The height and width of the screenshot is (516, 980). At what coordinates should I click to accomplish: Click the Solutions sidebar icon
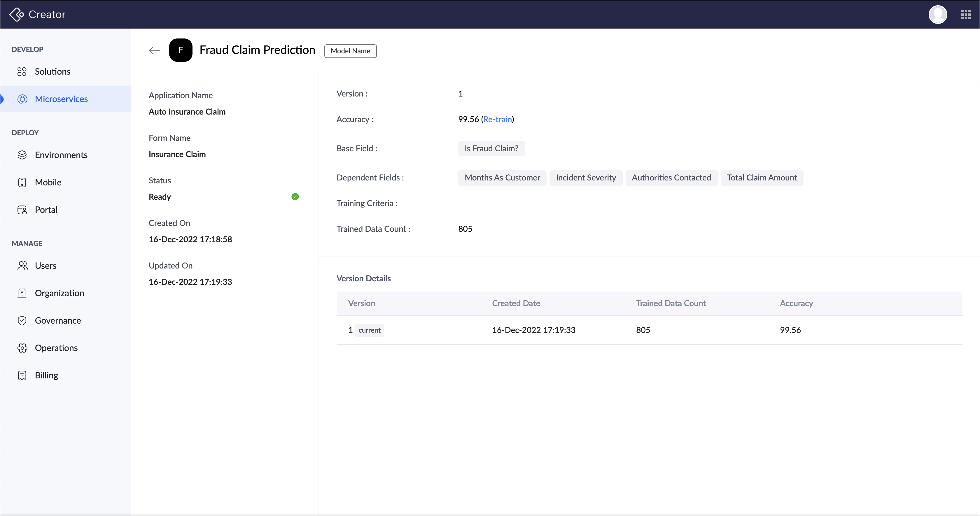[22, 71]
